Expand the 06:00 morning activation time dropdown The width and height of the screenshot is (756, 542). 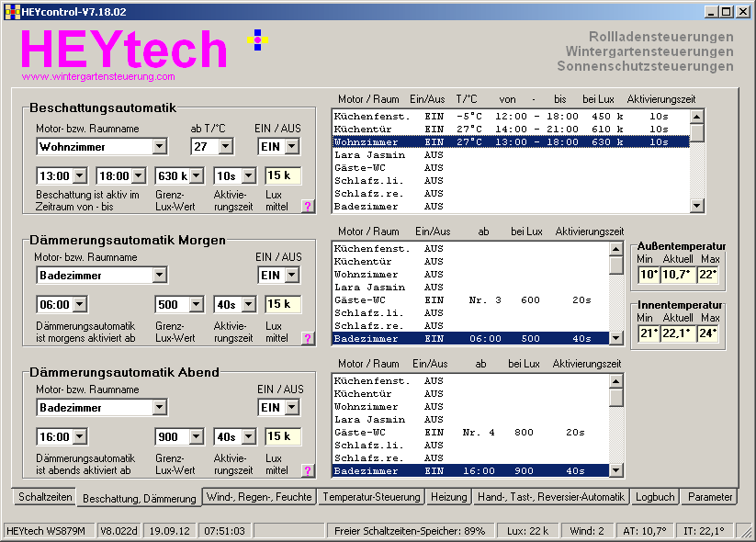pos(80,305)
